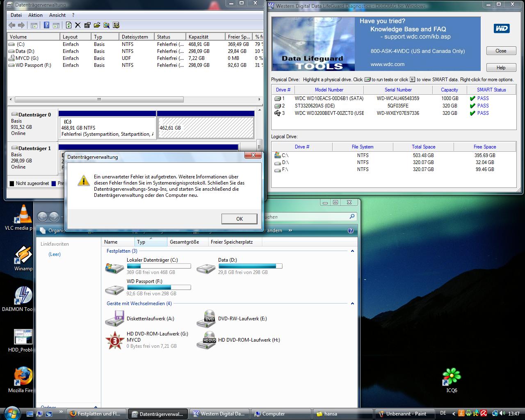The image size is (525, 420).
Task: Select Diskettenlaufwerk (A:) in Explorer
Action: pyautogui.click(x=139, y=319)
